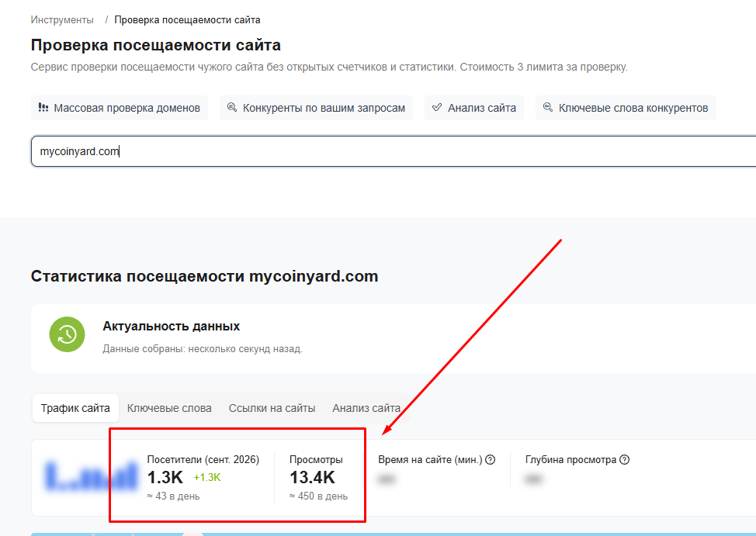Click the Проверка посещаемости сайта breadcrumb item
Screen dimensions: 756x536
(x=187, y=19)
